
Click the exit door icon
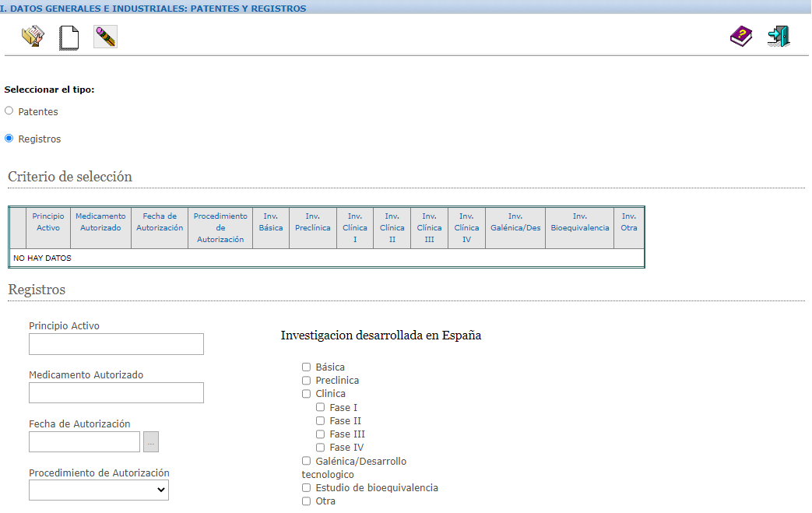point(778,37)
